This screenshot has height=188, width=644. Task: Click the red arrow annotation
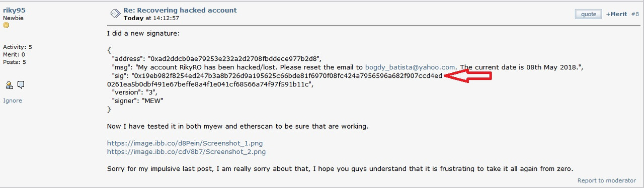(x=468, y=76)
